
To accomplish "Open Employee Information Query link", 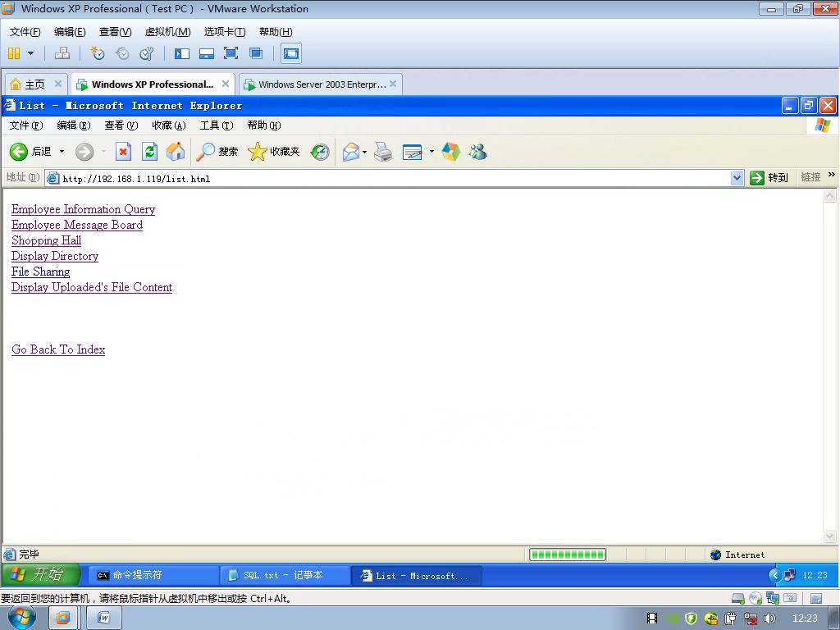I will pos(83,209).
